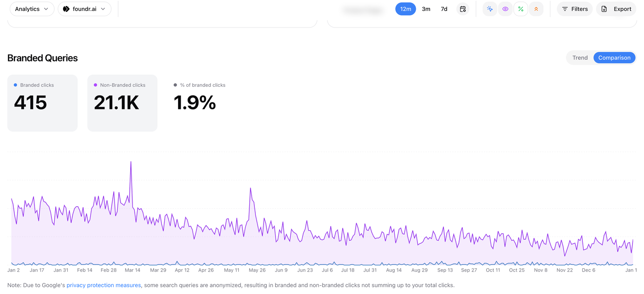Switch to the 7d time range
This screenshot has height=294, width=644.
coord(444,9)
